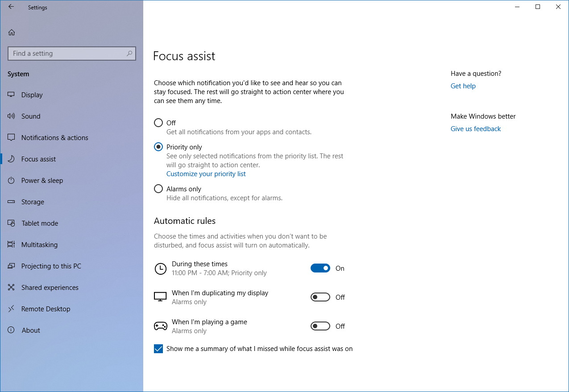Viewport: 569px width, 392px height.
Task: Click the game controller icon
Action: 160,326
